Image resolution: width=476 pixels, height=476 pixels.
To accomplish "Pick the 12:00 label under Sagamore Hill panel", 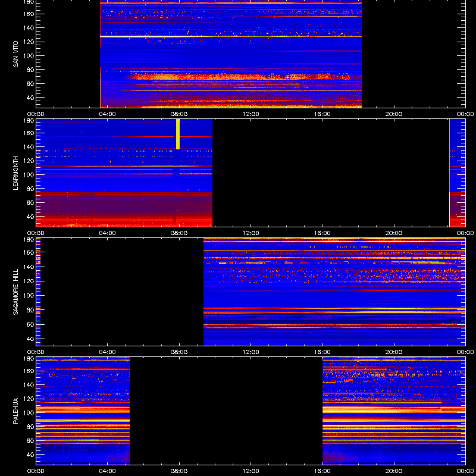I will coord(250,352).
